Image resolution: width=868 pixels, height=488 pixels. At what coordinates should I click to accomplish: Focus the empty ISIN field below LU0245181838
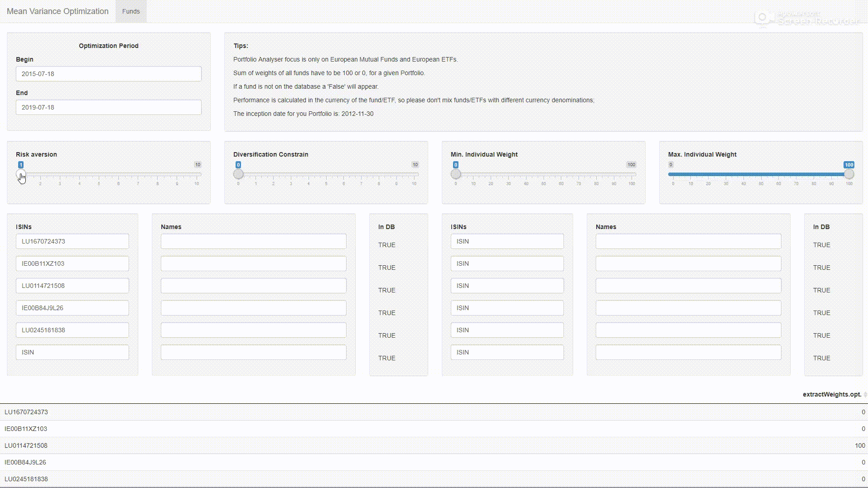72,352
